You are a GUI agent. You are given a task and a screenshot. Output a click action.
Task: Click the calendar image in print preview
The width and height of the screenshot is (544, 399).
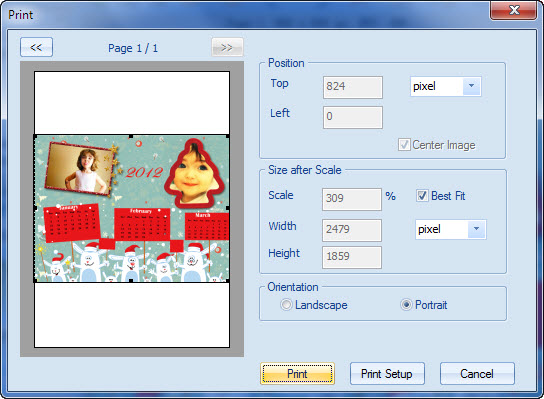pos(131,209)
